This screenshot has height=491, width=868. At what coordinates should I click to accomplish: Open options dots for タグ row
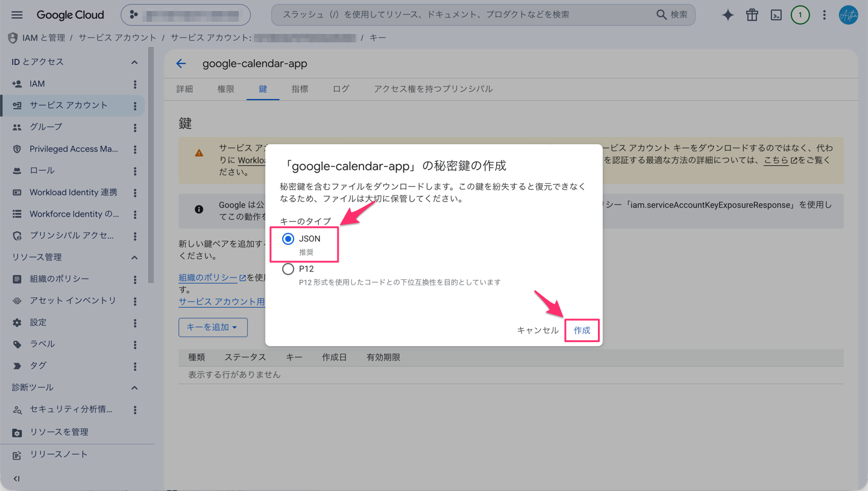(x=135, y=367)
